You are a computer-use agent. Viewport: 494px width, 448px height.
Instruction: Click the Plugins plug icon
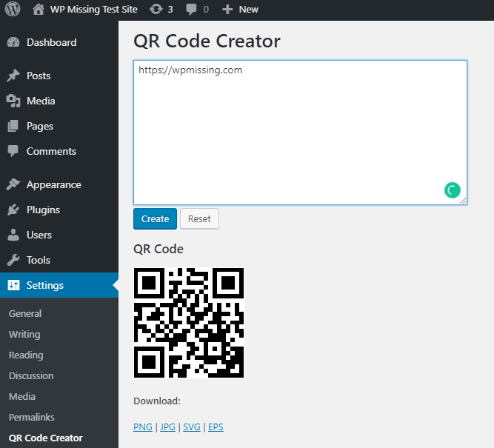13,210
